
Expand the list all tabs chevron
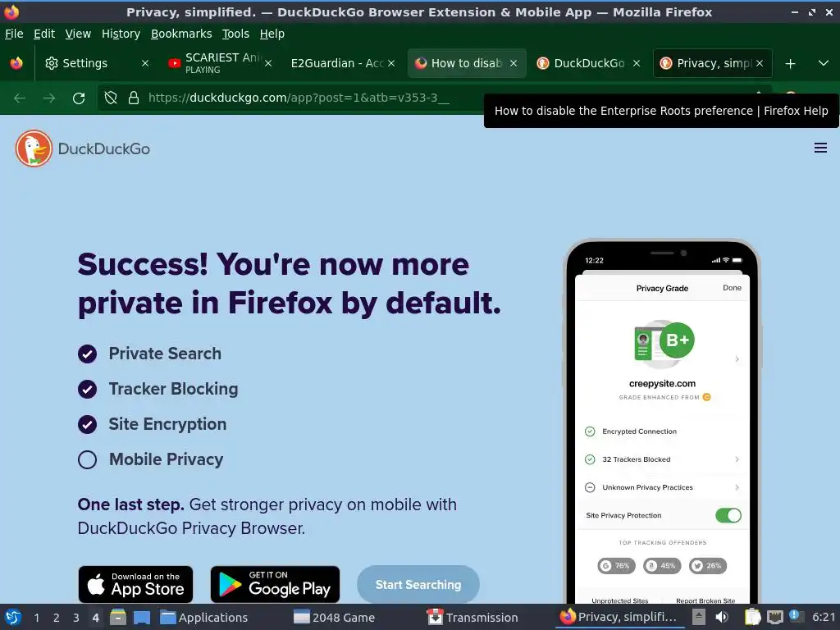click(824, 63)
